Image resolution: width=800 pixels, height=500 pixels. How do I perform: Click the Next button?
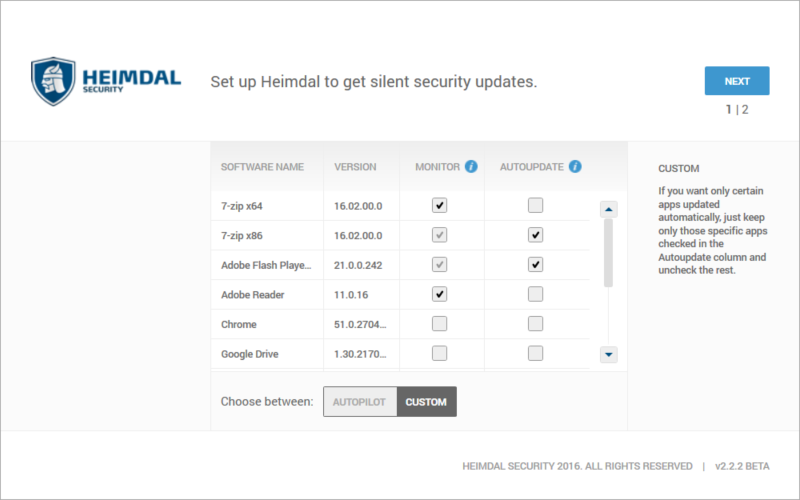click(x=737, y=81)
